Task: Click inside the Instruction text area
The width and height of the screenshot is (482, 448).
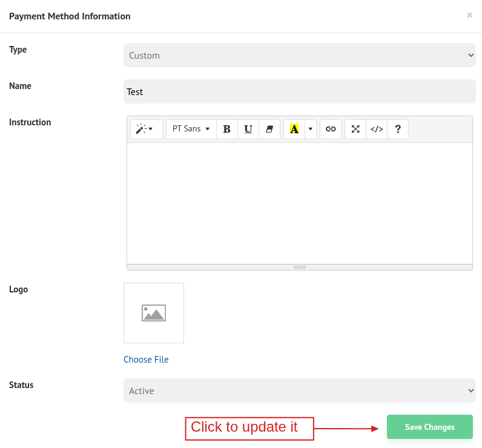Action: click(300, 203)
